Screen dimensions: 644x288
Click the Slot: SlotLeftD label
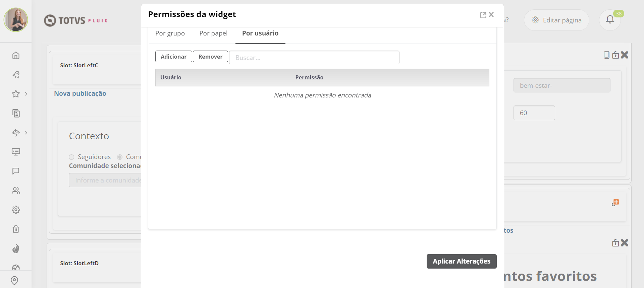coord(79,263)
